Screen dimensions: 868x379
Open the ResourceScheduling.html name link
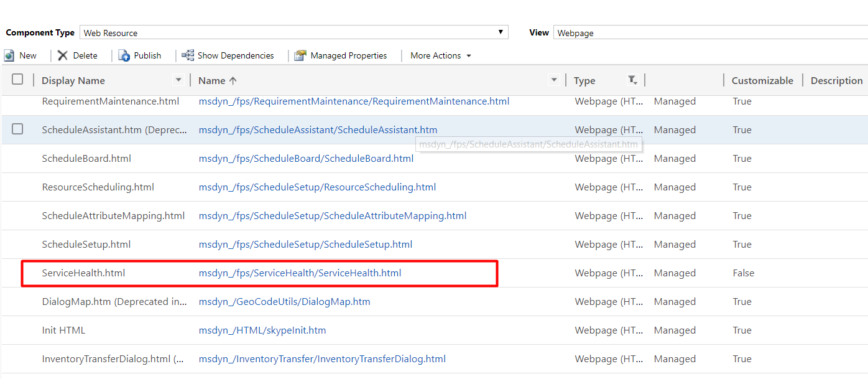pos(317,187)
